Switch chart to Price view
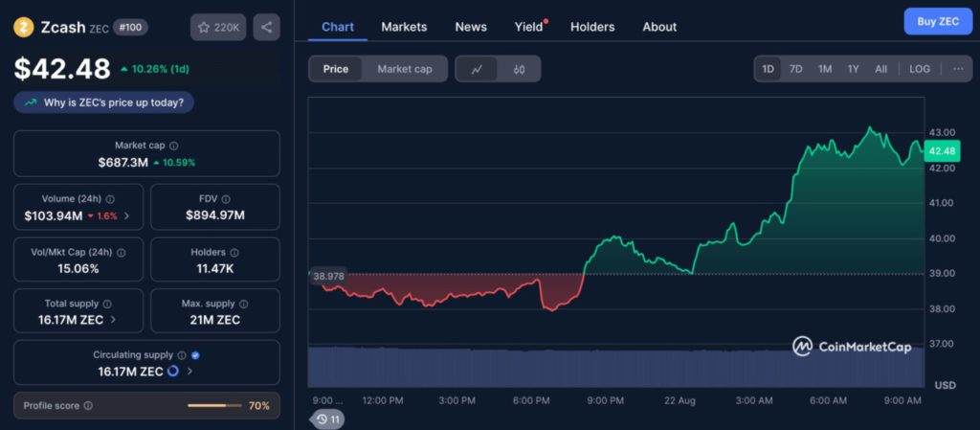 (336, 69)
